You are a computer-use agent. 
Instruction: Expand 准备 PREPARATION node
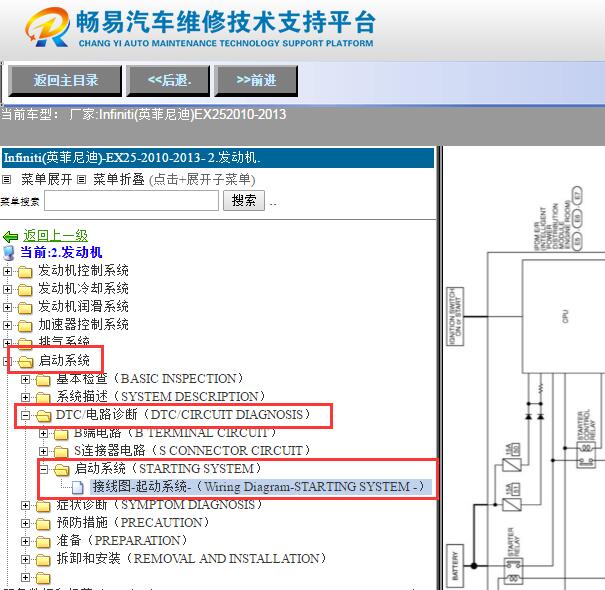pos(25,541)
